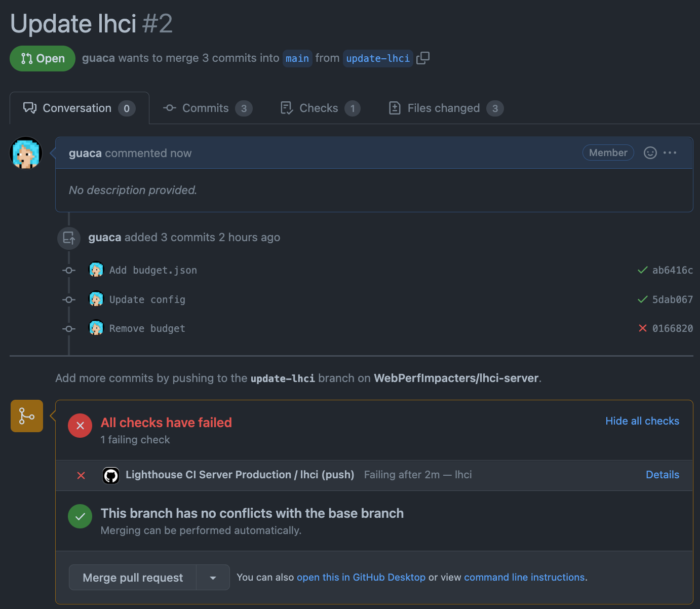Click the GitHub Actions logo beside Lighthouse check
This screenshot has width=700, height=609.
point(111,475)
